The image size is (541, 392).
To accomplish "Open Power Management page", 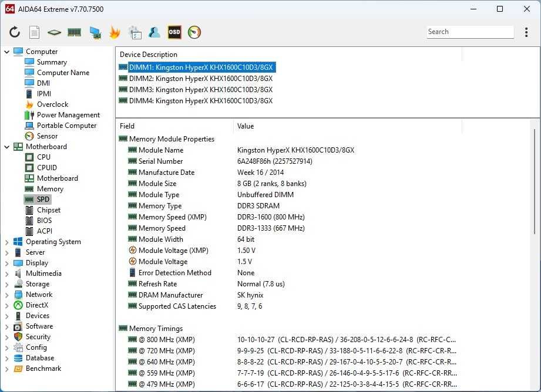I will [68, 115].
